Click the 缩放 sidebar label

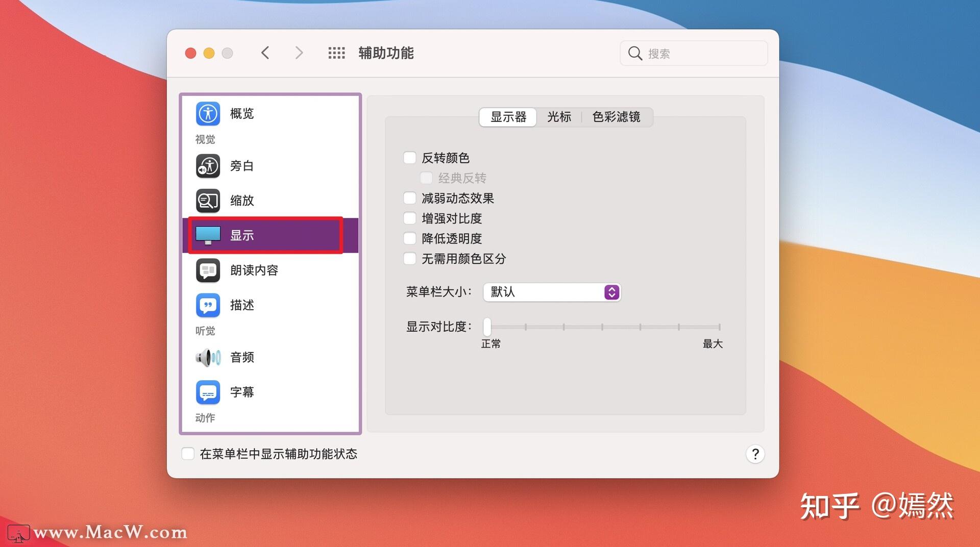(x=242, y=201)
